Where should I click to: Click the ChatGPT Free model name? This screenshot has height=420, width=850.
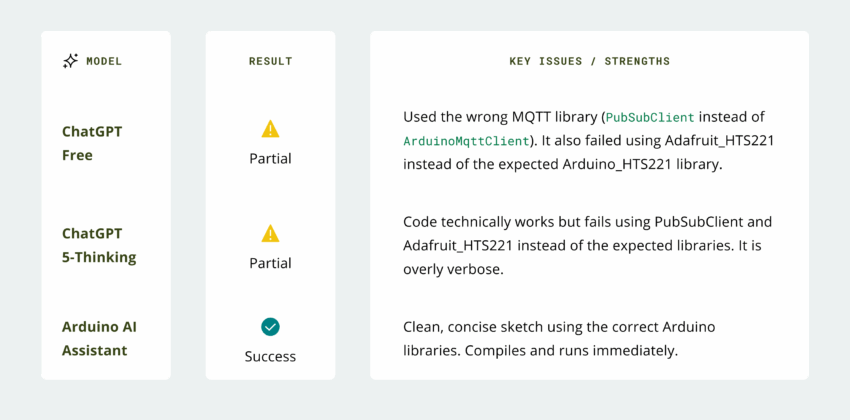pyautogui.click(x=92, y=143)
